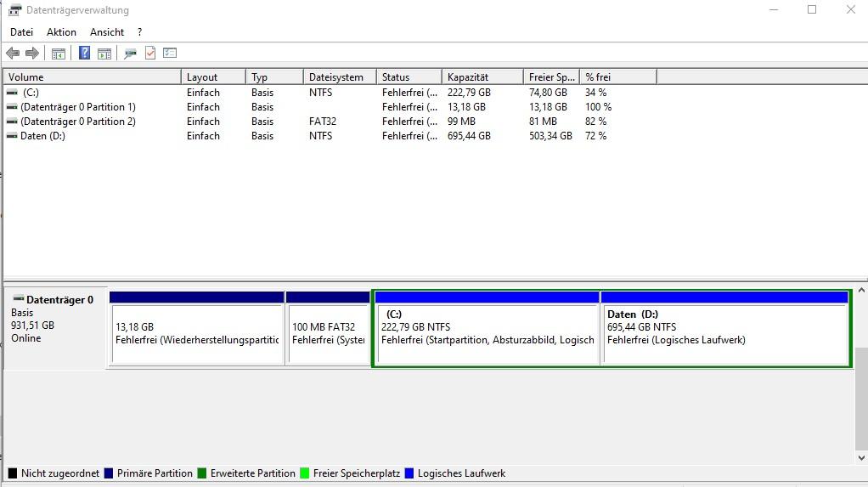Sort by the Volume column header
Image resolution: width=868 pixels, height=487 pixels.
click(93, 77)
